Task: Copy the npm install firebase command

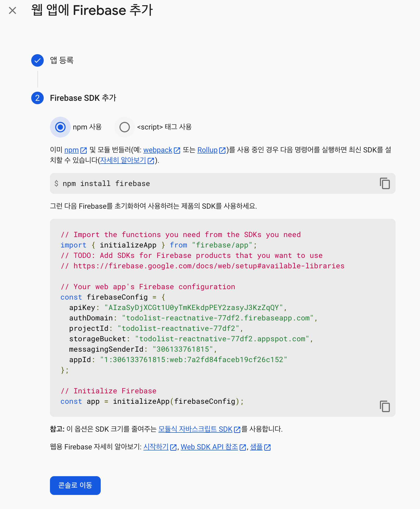Action: (x=385, y=183)
